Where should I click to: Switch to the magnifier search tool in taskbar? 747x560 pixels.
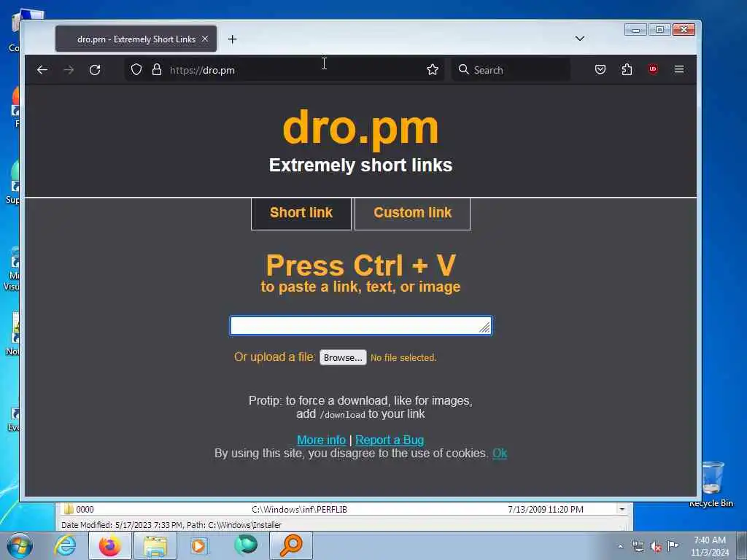pyautogui.click(x=291, y=545)
